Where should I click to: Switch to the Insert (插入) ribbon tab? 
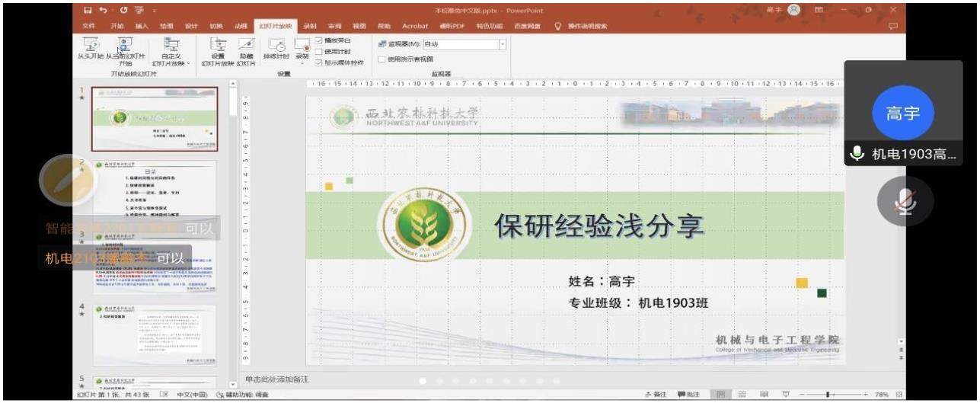[x=141, y=26]
